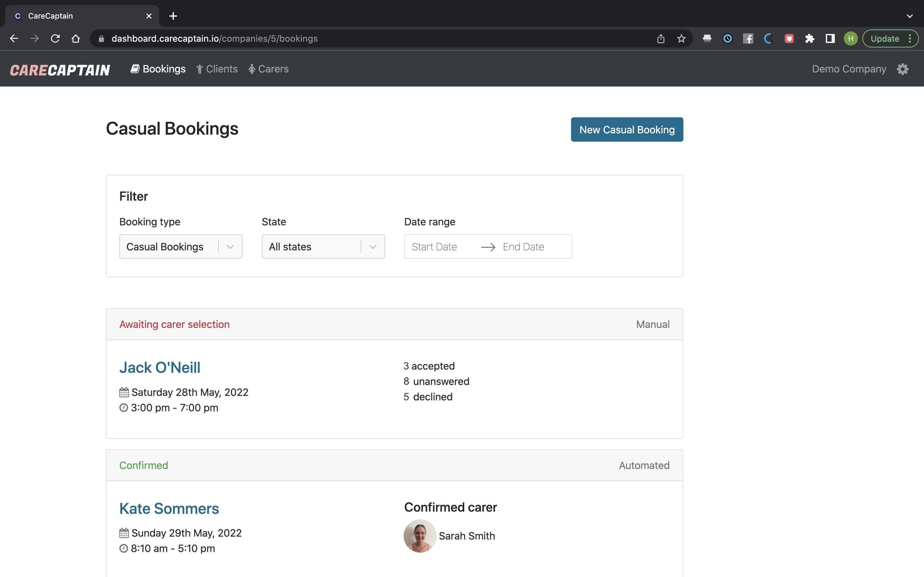The height and width of the screenshot is (577, 924).
Task: Click the browser home icon
Action: click(76, 38)
